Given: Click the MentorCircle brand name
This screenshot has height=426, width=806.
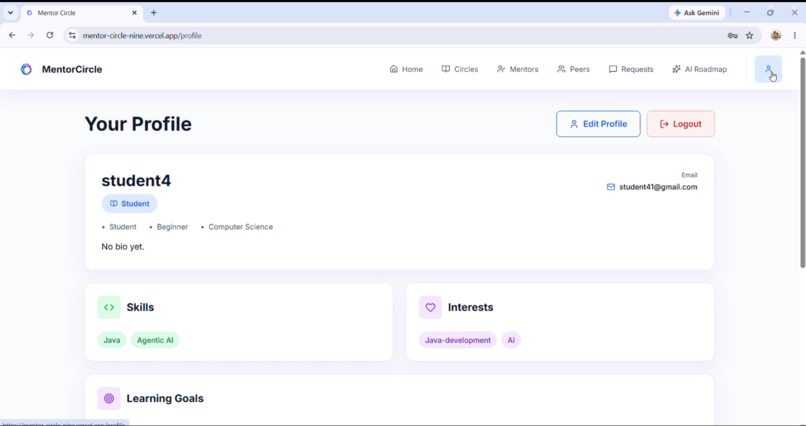Looking at the screenshot, I should (x=72, y=69).
